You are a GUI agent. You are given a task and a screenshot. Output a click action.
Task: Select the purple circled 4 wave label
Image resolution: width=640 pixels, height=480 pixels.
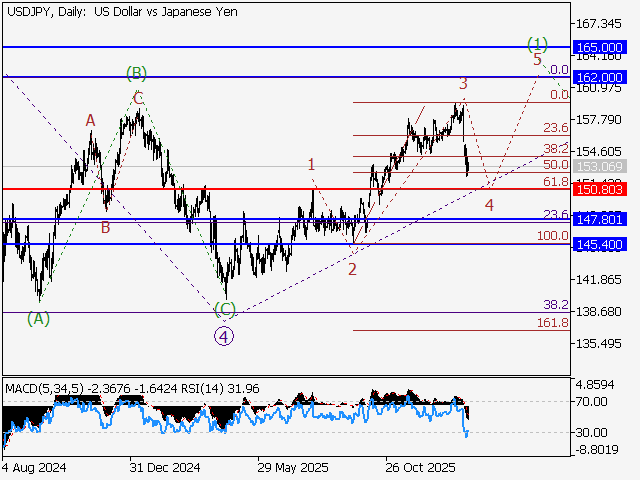click(224, 336)
